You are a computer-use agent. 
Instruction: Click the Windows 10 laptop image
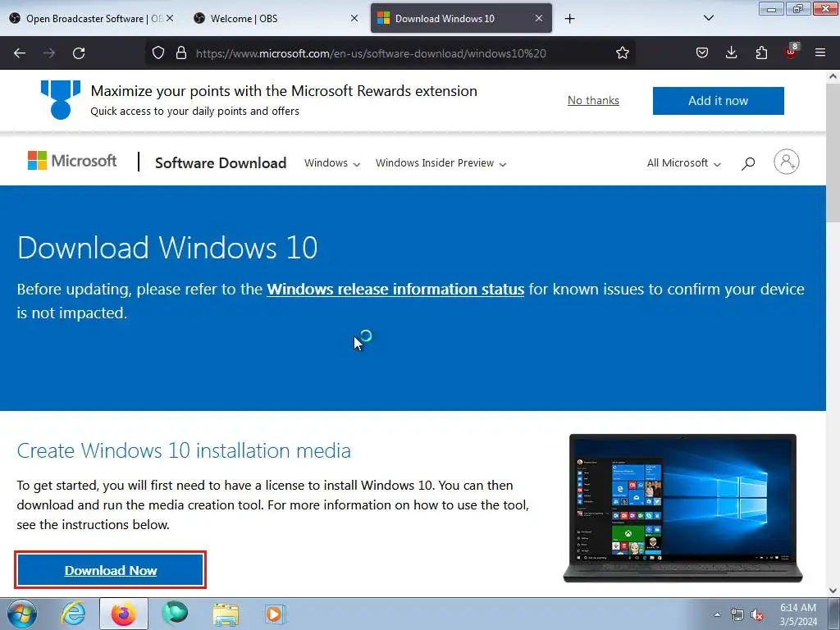682,508
